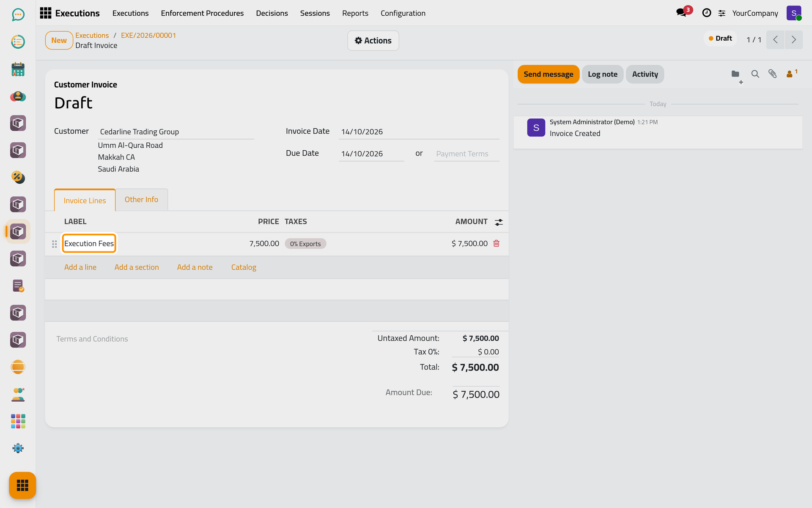The image size is (812, 508).
Task: Open the contacts app icon in sidebar
Action: click(18, 96)
